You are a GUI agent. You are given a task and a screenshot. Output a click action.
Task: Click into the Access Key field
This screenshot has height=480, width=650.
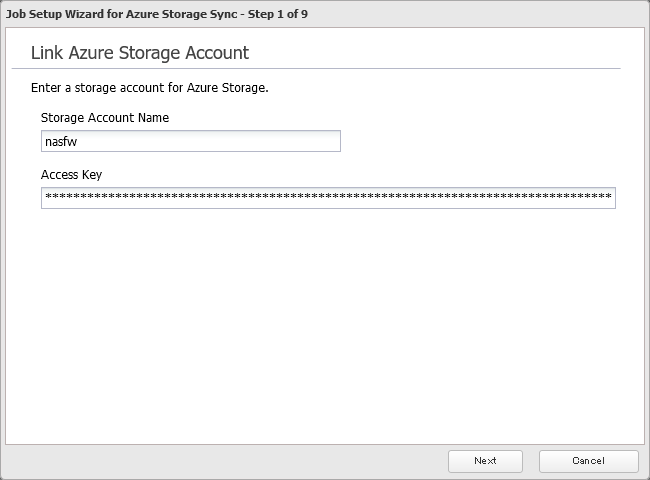[328, 198]
